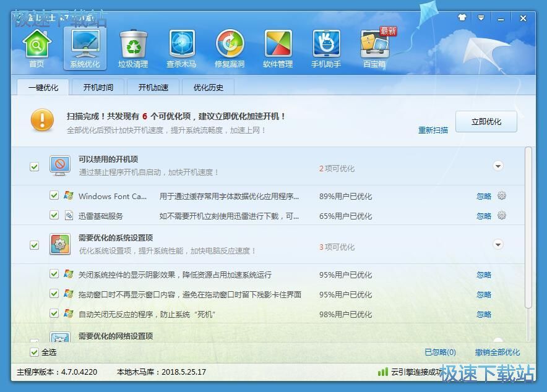Ignore 自动关闭无反应的程序 item
Viewport: 547px width, 392px height.
point(484,315)
